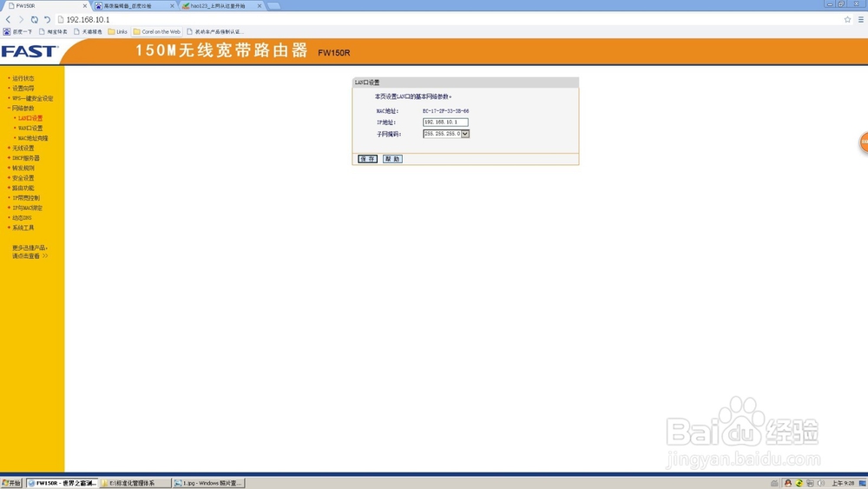
Task: Click the IP地址 input field
Action: click(x=445, y=122)
